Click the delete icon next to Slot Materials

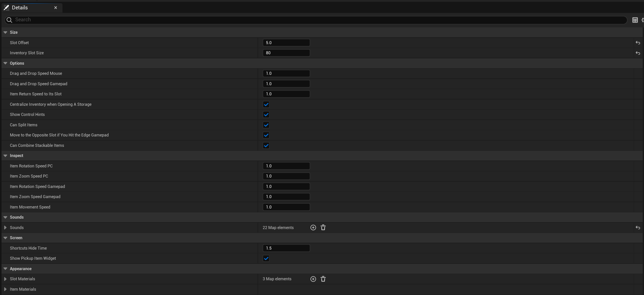pyautogui.click(x=323, y=279)
